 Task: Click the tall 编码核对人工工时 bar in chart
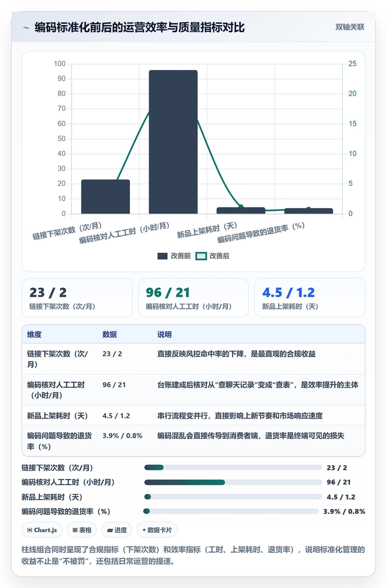(x=173, y=142)
